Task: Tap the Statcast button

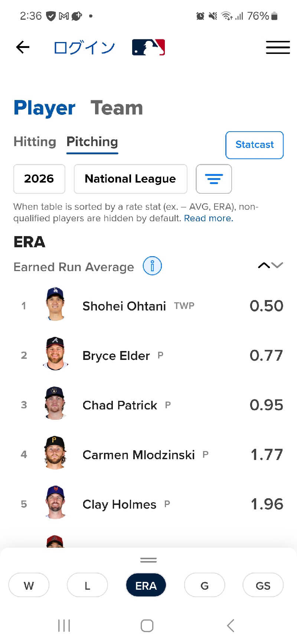Action: click(254, 145)
